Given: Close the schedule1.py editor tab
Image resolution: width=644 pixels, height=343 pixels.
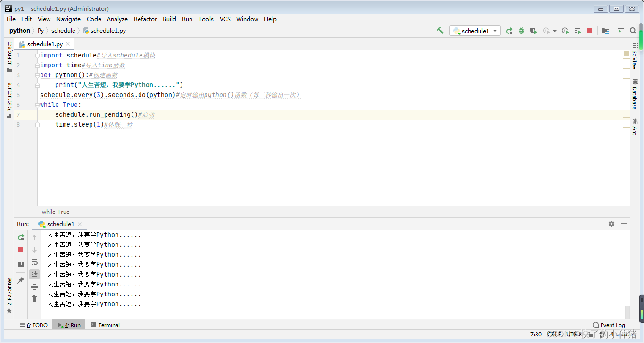Looking at the screenshot, I should pyautogui.click(x=68, y=44).
